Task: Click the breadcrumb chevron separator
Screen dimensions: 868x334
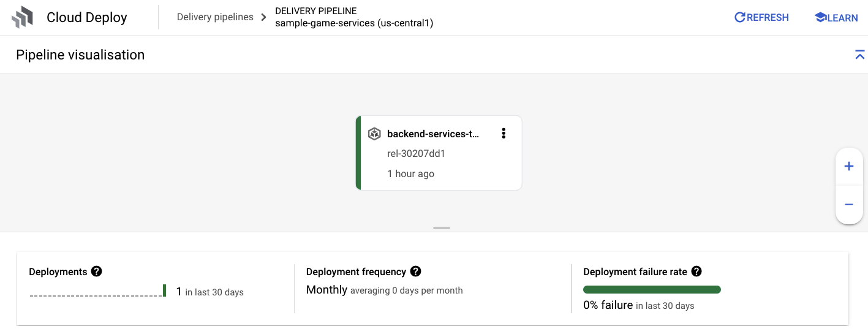Action: (264, 17)
